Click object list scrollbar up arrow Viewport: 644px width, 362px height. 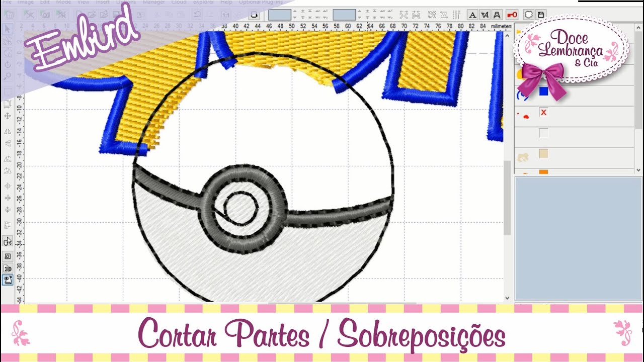tap(638, 28)
